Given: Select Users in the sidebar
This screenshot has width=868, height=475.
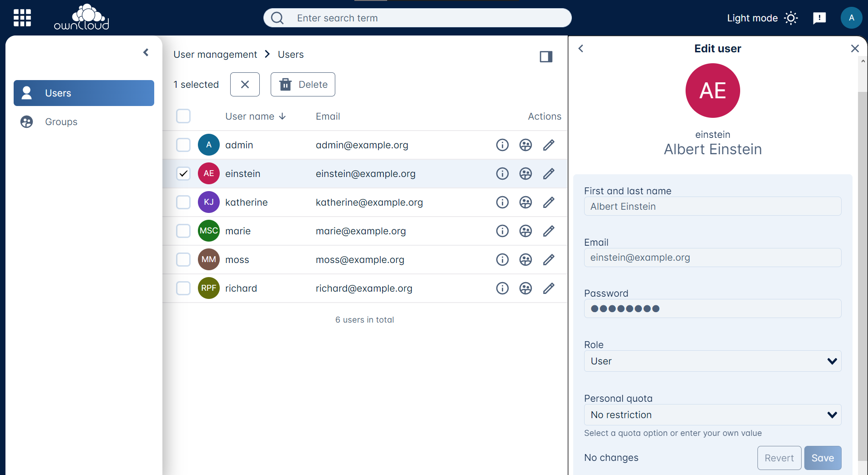Looking at the screenshot, I should (84, 93).
